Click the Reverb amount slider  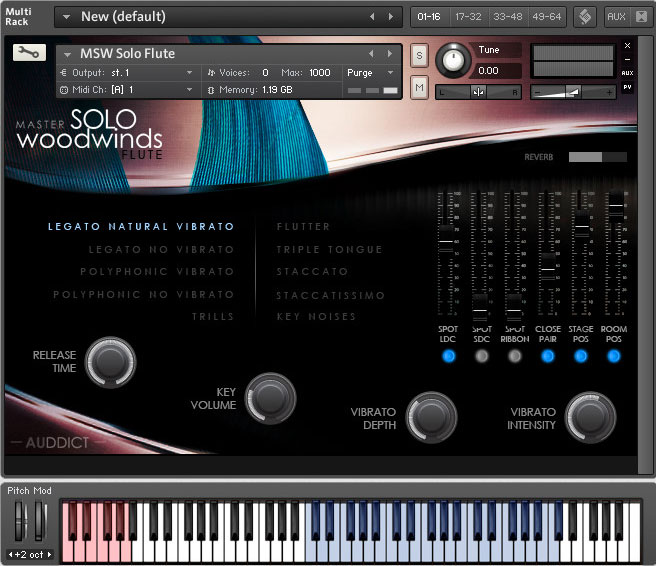click(x=597, y=157)
